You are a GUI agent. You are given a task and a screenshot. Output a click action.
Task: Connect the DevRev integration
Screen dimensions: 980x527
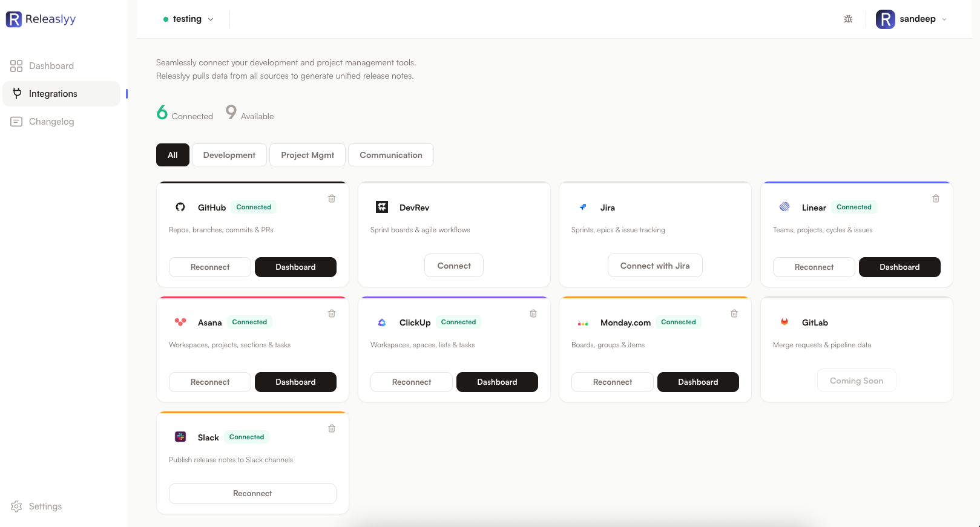pos(454,266)
